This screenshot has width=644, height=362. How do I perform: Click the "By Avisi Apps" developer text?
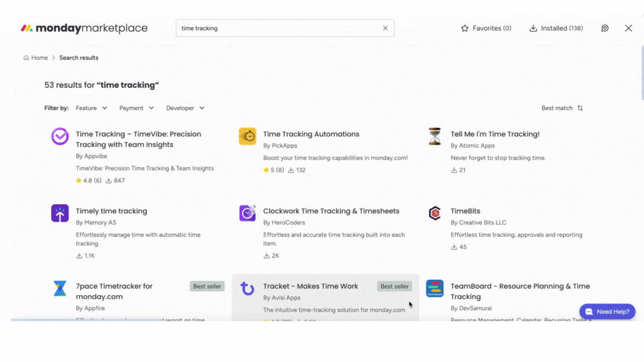pos(282,298)
